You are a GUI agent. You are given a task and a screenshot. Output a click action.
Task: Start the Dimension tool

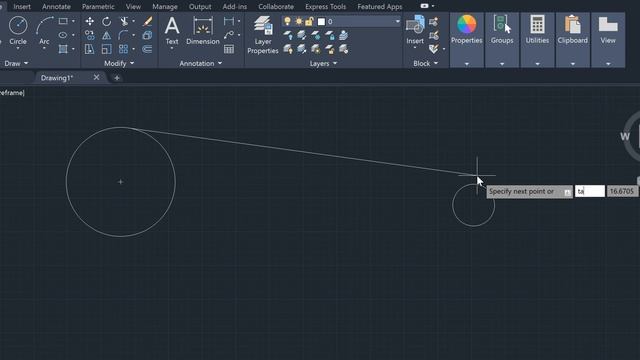(203, 31)
